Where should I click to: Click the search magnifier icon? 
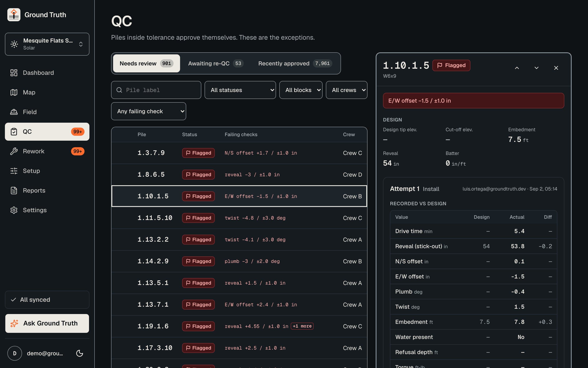(119, 90)
